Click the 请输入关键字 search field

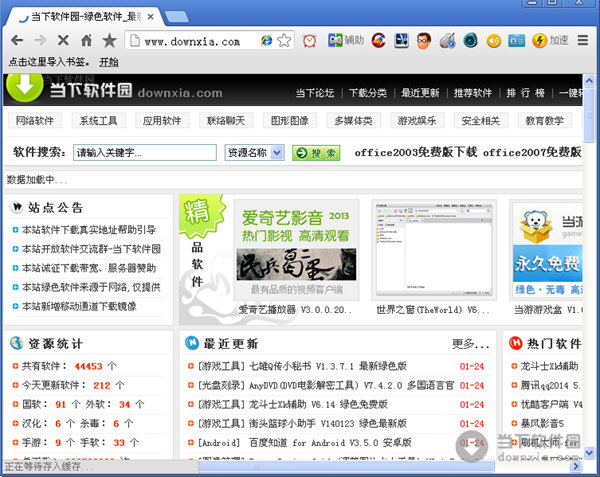(145, 153)
